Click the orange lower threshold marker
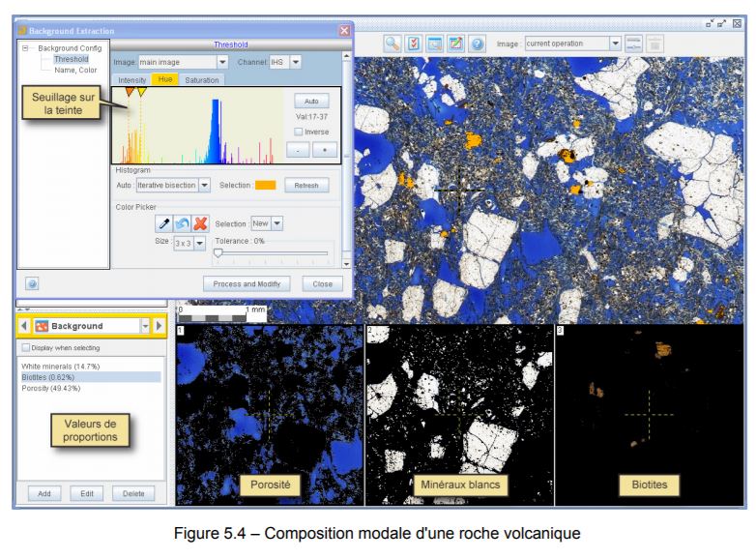Screen dimensions: 756x559 click(x=130, y=92)
